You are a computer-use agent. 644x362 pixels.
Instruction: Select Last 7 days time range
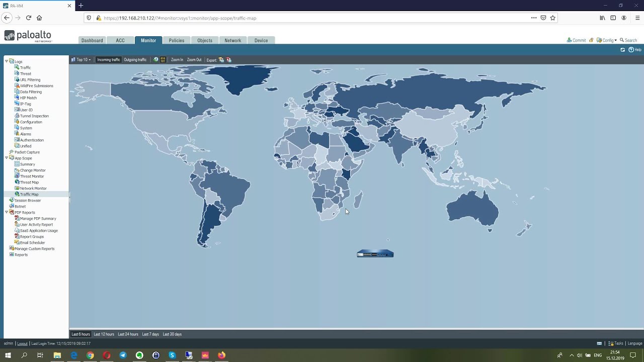click(x=150, y=334)
